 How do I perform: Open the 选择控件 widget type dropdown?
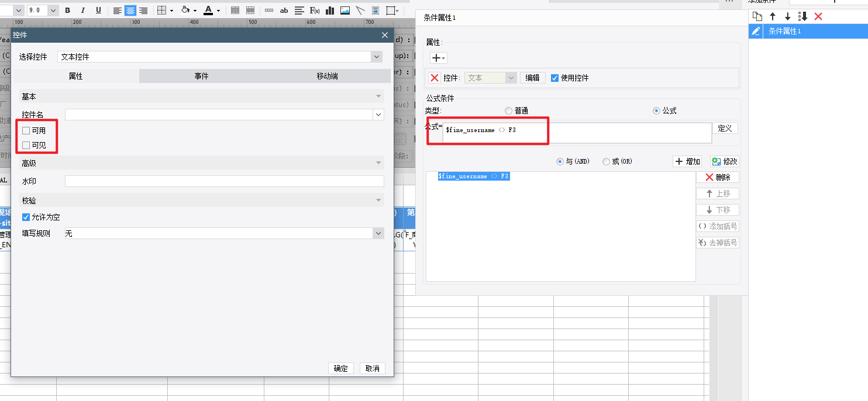tap(377, 57)
